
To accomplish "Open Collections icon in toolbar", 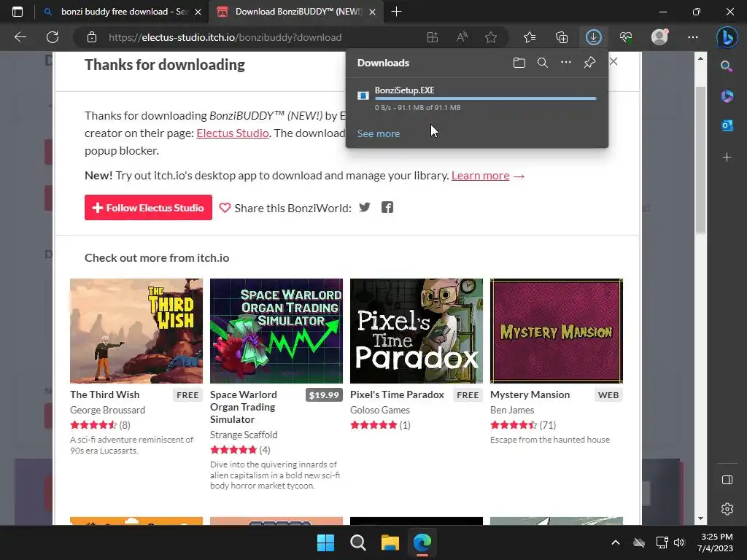I will (x=562, y=37).
